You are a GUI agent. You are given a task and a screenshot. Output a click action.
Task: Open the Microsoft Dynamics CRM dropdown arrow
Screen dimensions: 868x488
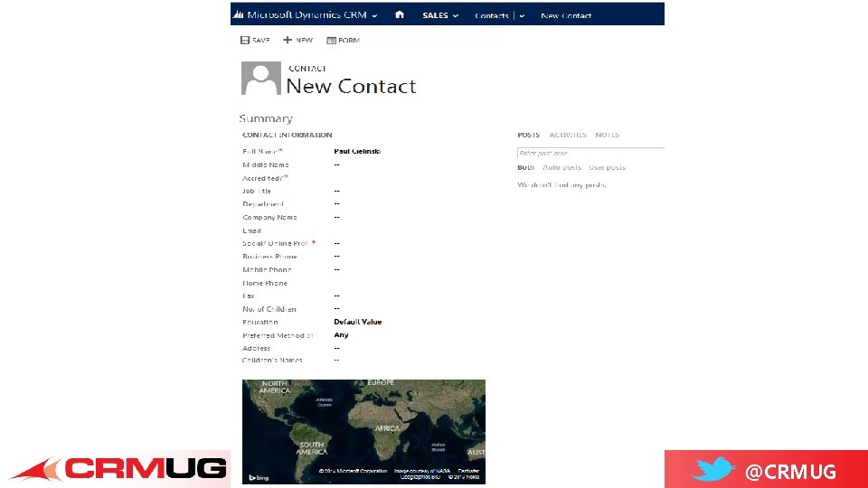click(x=374, y=16)
